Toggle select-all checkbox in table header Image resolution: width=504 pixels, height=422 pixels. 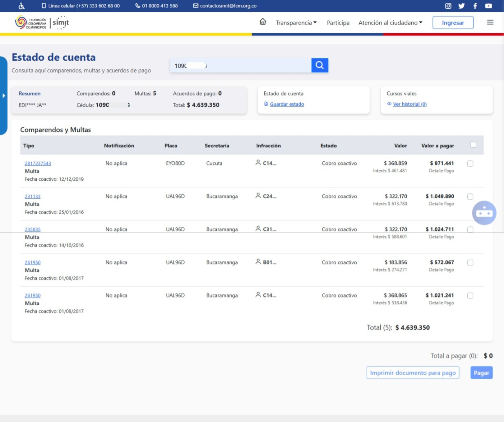(473, 145)
